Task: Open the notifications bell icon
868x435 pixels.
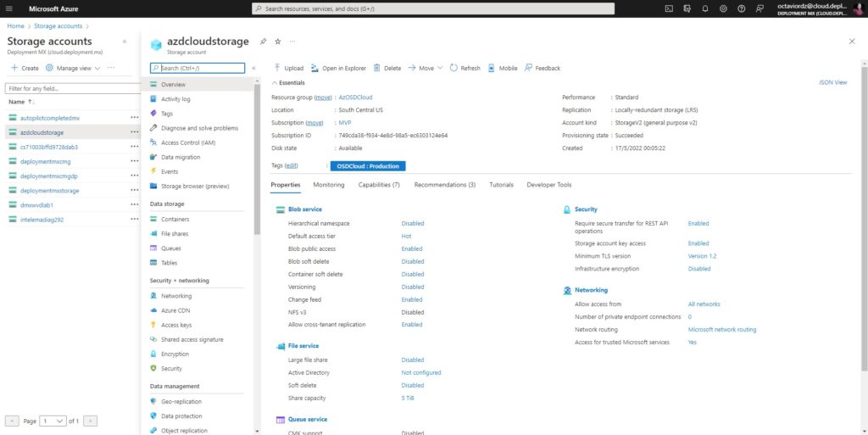Action: [x=705, y=8]
